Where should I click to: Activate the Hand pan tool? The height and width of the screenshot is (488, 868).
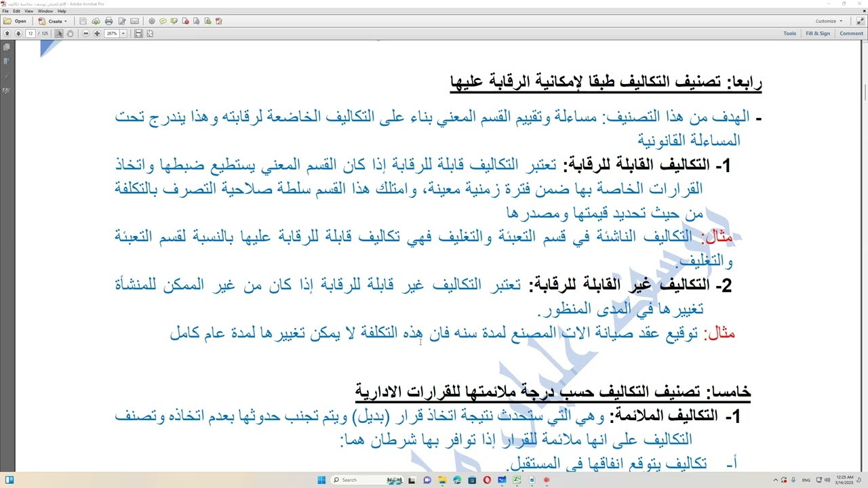pyautogui.click(x=70, y=33)
